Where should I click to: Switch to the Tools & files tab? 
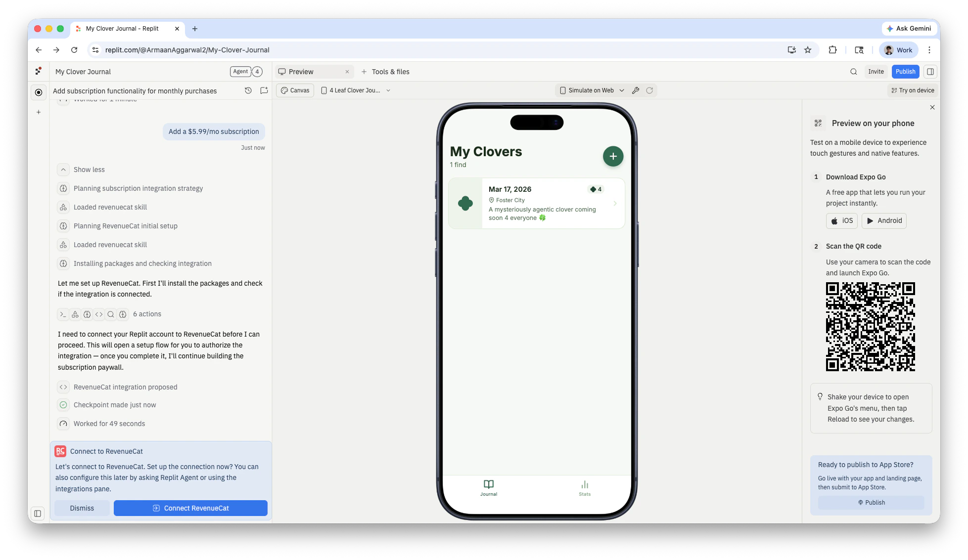[x=385, y=72]
